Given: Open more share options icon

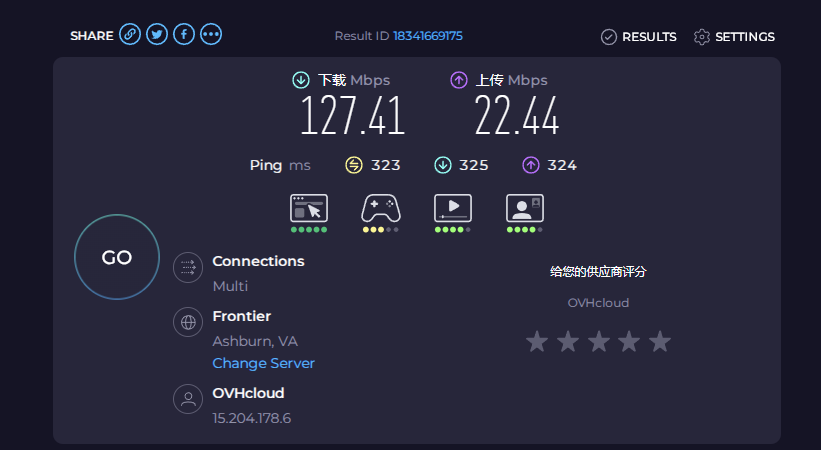Looking at the screenshot, I should [x=211, y=35].
